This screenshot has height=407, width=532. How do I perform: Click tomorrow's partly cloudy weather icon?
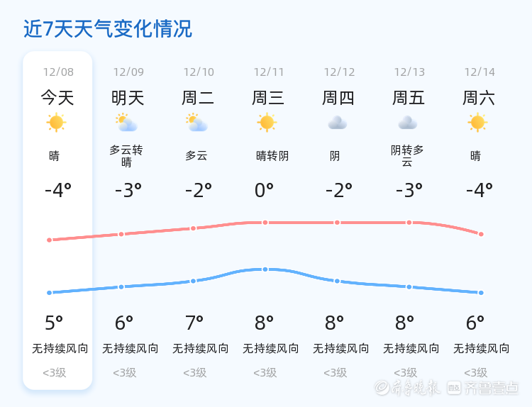pos(126,123)
